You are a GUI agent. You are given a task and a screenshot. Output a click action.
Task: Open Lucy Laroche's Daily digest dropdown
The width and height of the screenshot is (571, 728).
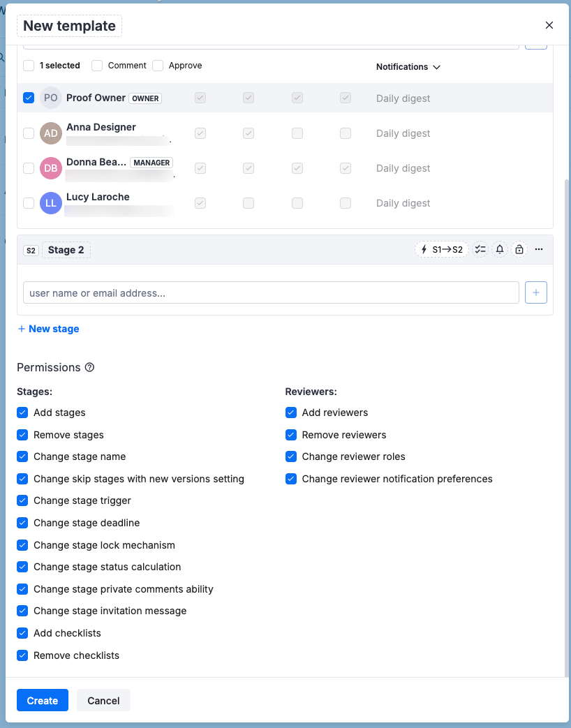coord(403,203)
